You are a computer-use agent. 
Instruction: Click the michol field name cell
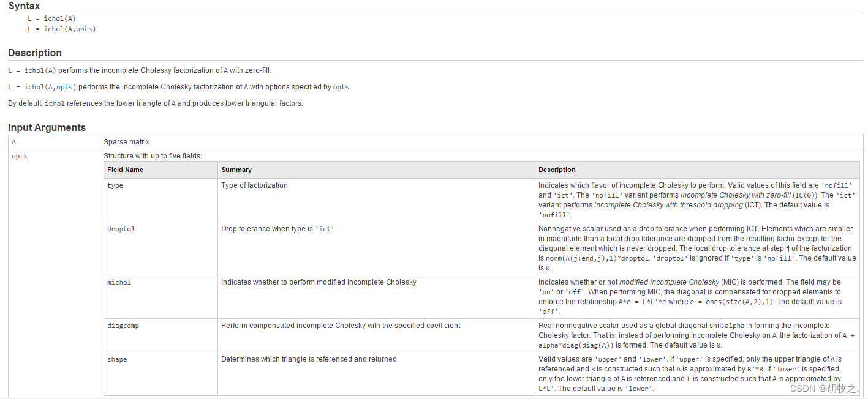point(119,282)
